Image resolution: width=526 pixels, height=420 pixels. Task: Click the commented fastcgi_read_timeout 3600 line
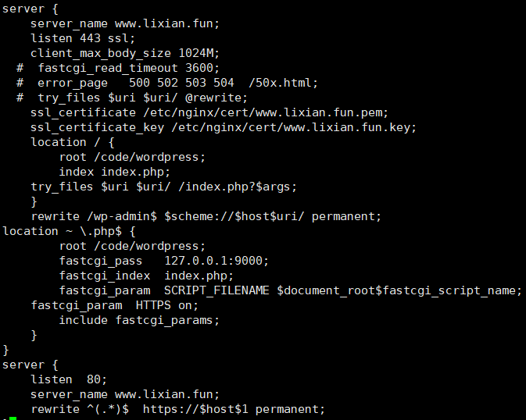coord(118,69)
